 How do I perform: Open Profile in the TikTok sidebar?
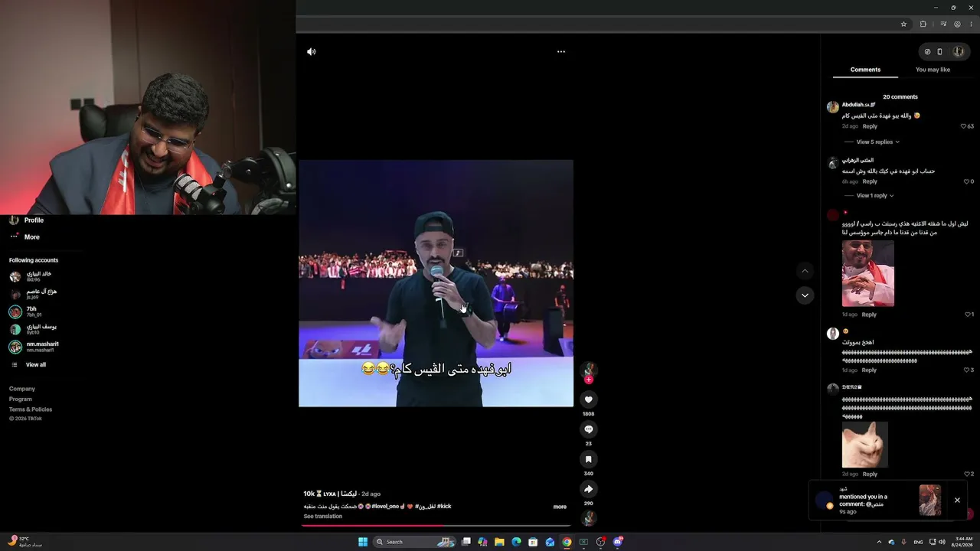click(34, 220)
